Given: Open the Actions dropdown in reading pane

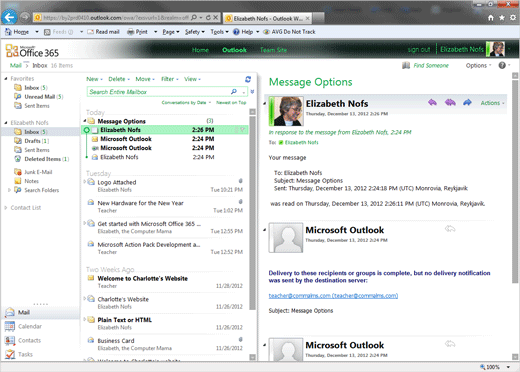Looking at the screenshot, I should 492,103.
